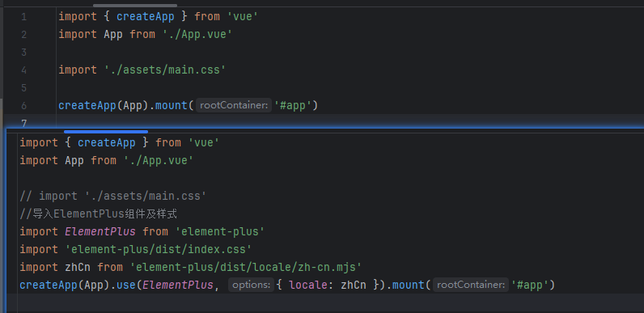Click line number 7 in the gutter
This screenshot has height=313, width=644.
[23, 123]
